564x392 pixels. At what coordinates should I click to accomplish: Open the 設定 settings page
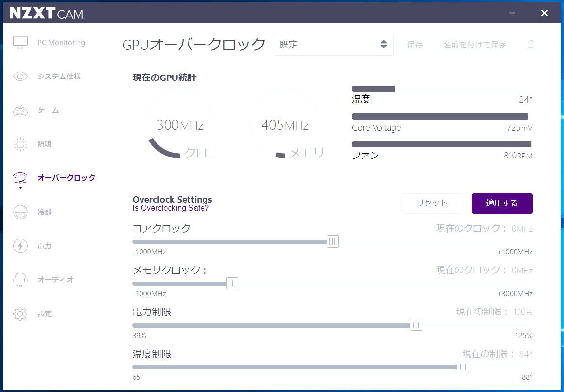45,314
